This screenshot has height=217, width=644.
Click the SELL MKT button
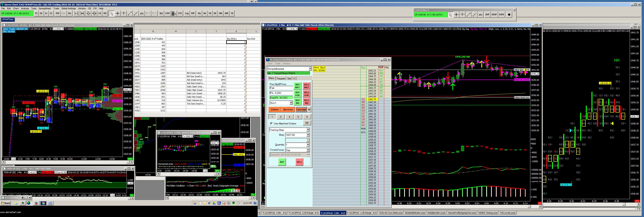307,86
